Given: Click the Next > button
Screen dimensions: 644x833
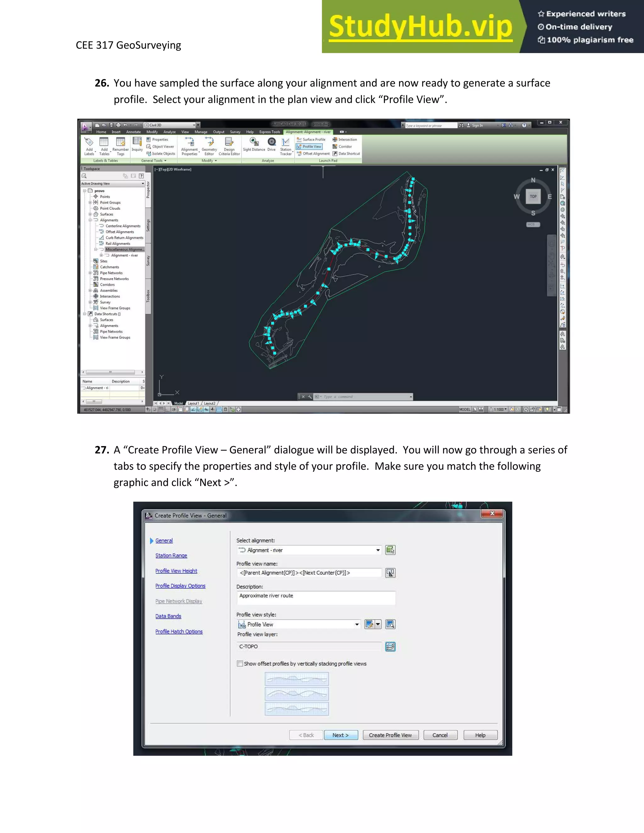Looking at the screenshot, I should coord(341,735).
